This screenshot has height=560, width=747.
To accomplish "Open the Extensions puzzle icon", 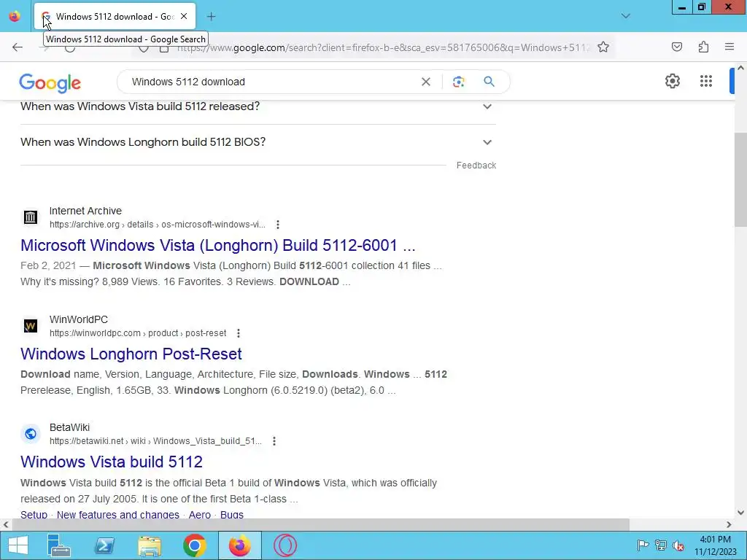I will click(703, 47).
